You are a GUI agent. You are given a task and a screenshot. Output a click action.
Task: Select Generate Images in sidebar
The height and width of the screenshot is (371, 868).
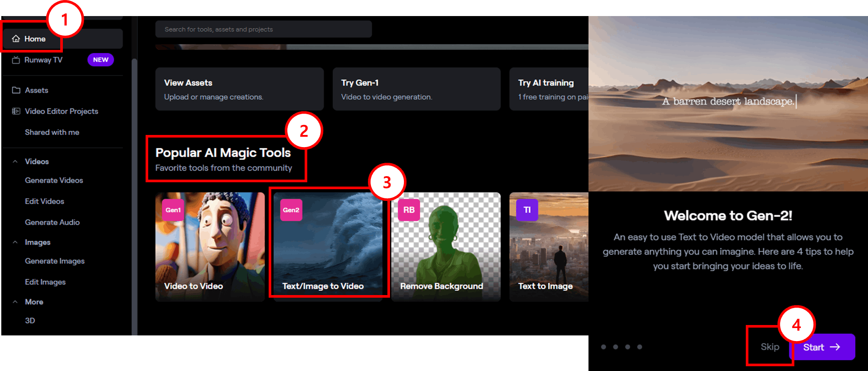point(55,261)
